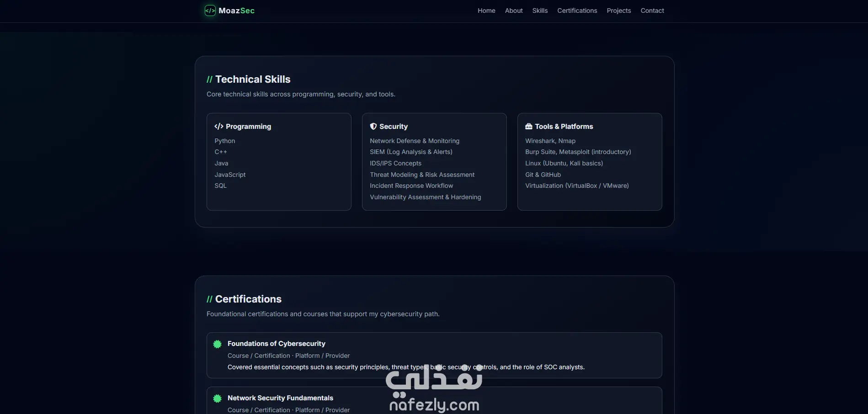Click provider line under Foundations of Cybersecurity
Screen dimensions: 868x414
pyautogui.click(x=288, y=356)
